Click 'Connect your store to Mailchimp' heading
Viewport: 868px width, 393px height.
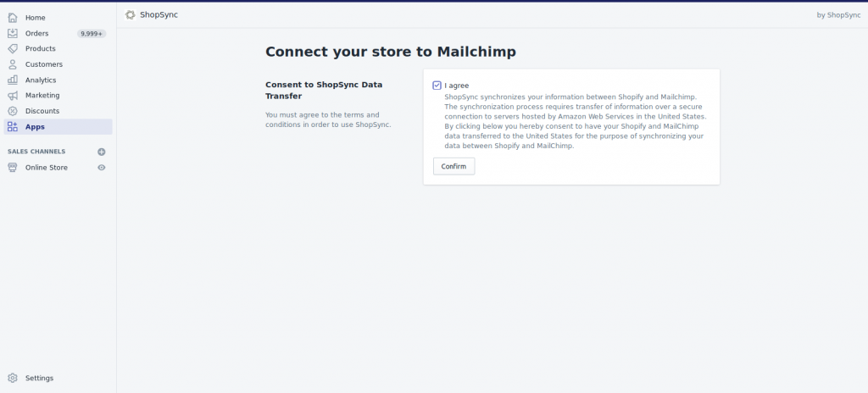pos(391,52)
